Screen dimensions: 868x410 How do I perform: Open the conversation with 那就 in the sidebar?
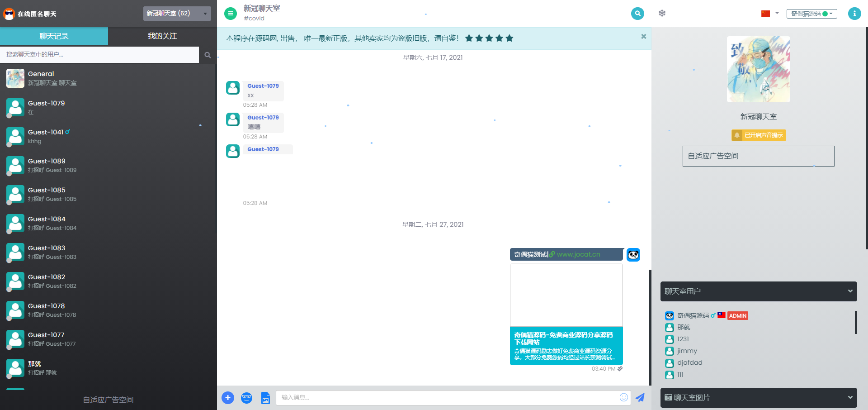tap(108, 368)
